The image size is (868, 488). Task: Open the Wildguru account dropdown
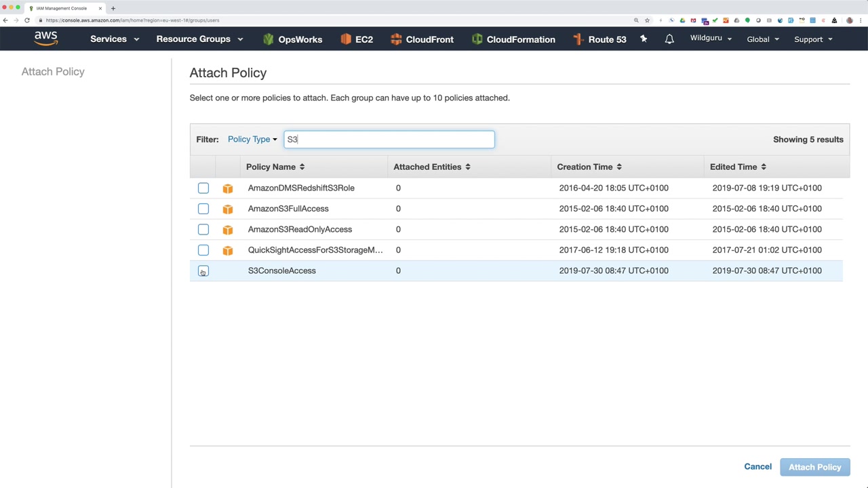click(x=711, y=39)
